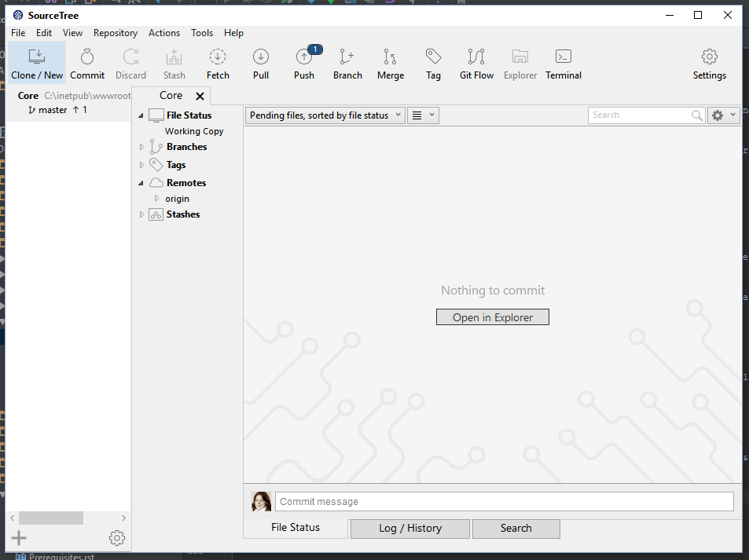The image size is (749, 560).
Task: Open the gear options dropdown
Action: (724, 115)
